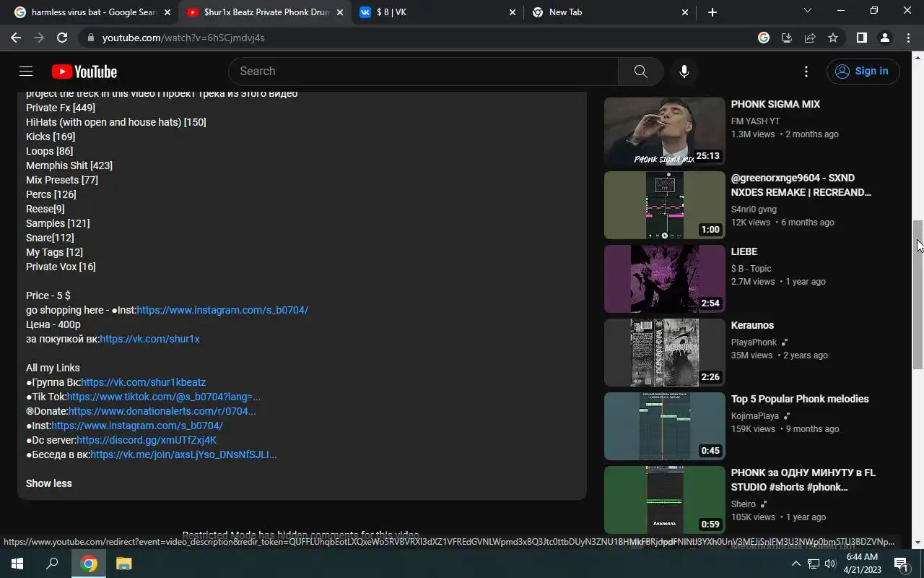Open vk.com/shur1x link
Screen dimensions: 924x578
149,339
